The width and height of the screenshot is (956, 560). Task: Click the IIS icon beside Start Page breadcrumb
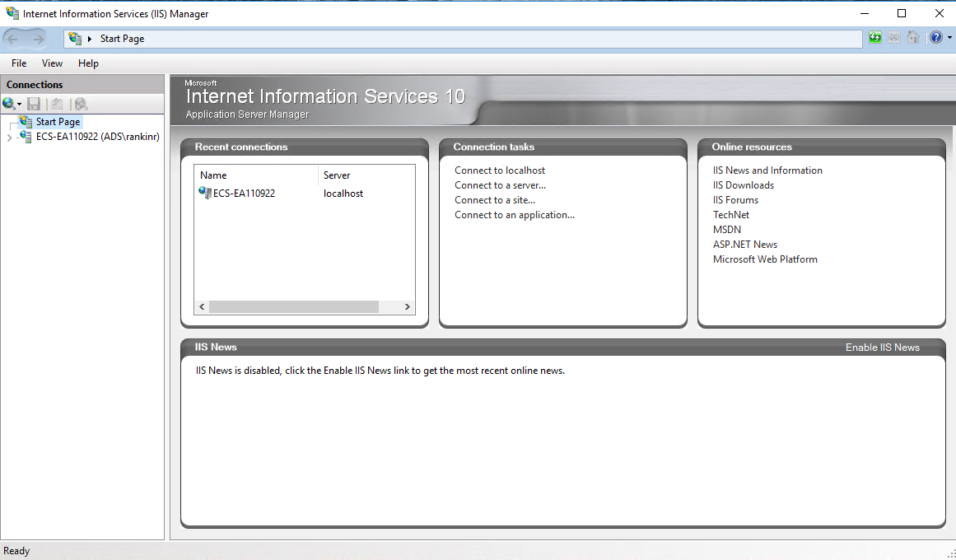(x=74, y=38)
